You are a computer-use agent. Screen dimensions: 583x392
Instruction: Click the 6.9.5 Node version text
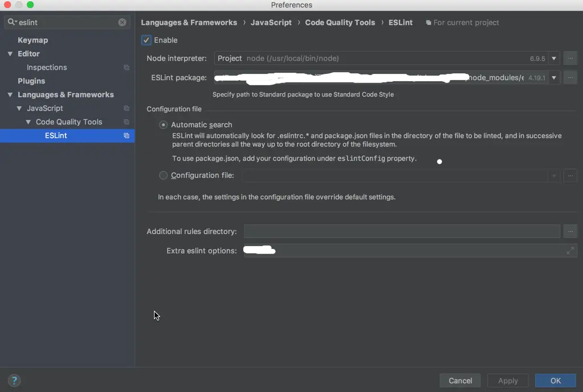[538, 59]
